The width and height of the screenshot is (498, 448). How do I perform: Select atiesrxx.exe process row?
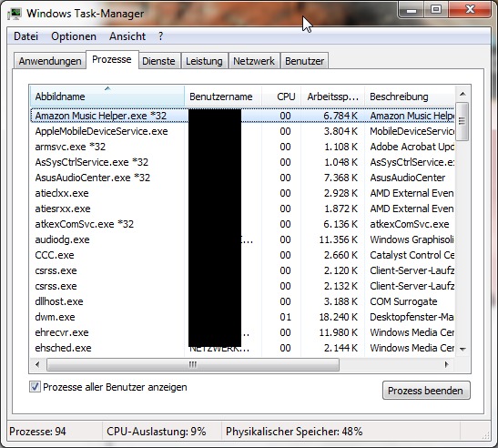(242, 209)
